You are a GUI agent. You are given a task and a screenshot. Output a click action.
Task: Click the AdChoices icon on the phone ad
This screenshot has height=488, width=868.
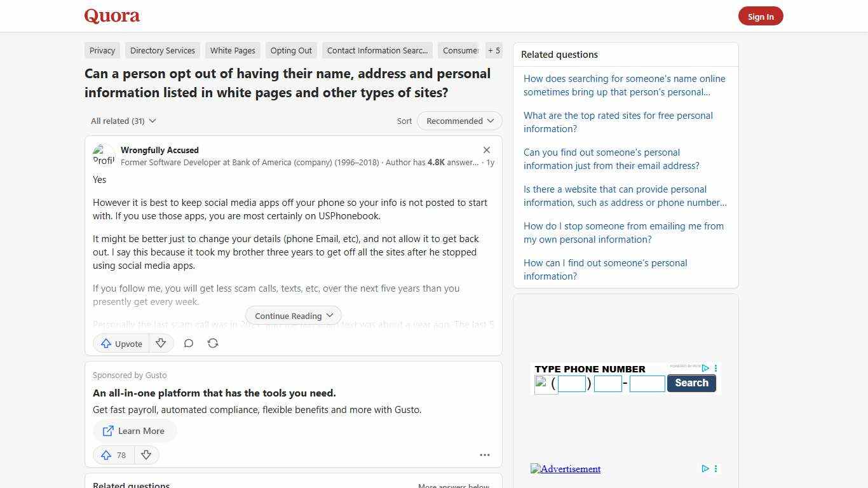point(705,369)
